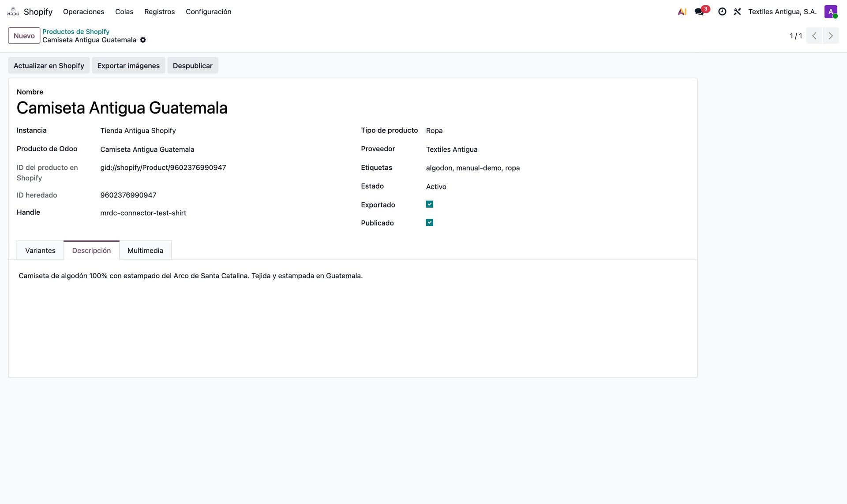Open the Estado field showing Activo
Image resolution: width=847 pixels, height=504 pixels.
[x=436, y=187]
